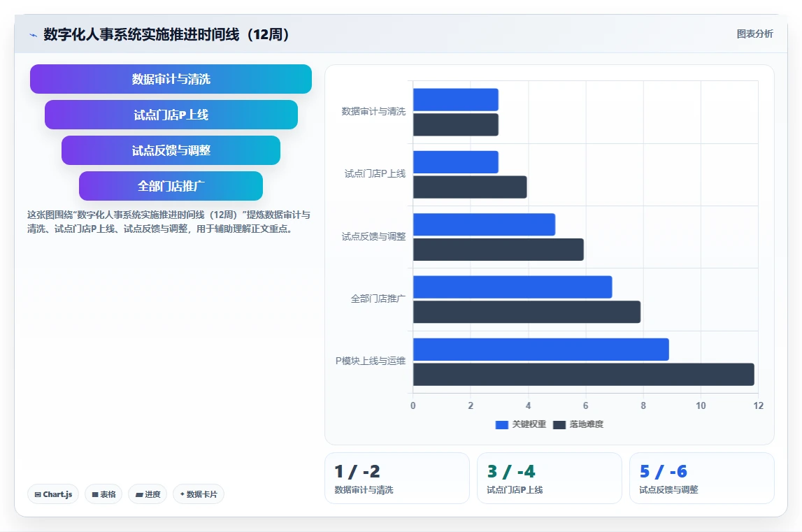Click the 试点反馈与调整 chart axis label
Viewport: 802px width, 532px height.
click(x=373, y=236)
